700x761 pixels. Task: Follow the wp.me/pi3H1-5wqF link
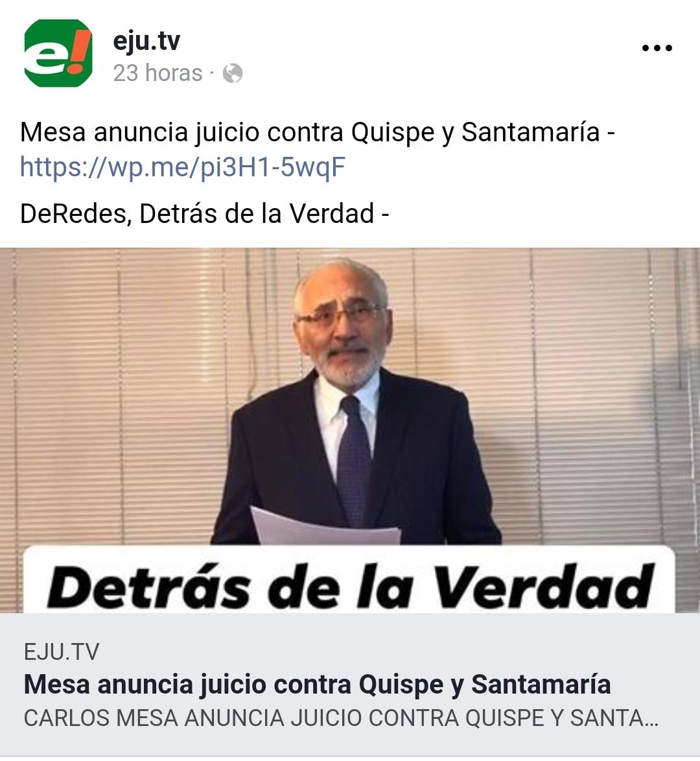pyautogui.click(x=183, y=167)
